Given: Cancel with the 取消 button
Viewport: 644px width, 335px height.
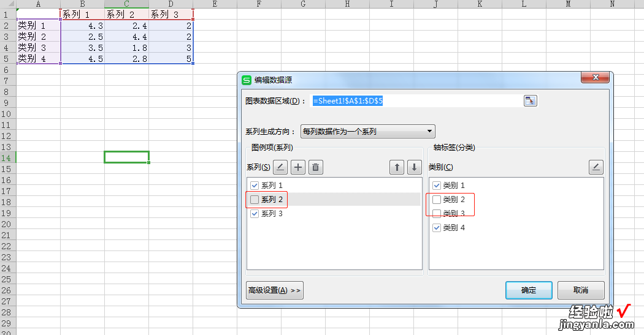Looking at the screenshot, I should [x=581, y=290].
